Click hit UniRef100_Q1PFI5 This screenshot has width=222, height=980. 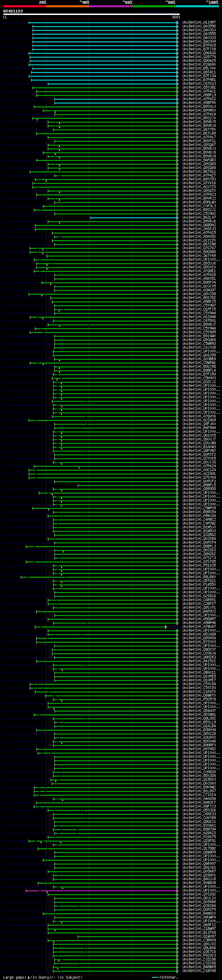tap(199, 309)
